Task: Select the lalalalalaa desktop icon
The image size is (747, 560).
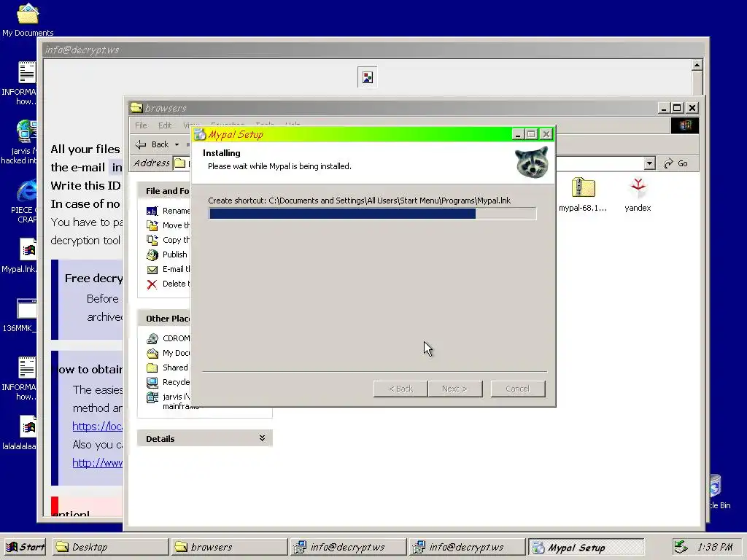Action: (x=28, y=427)
